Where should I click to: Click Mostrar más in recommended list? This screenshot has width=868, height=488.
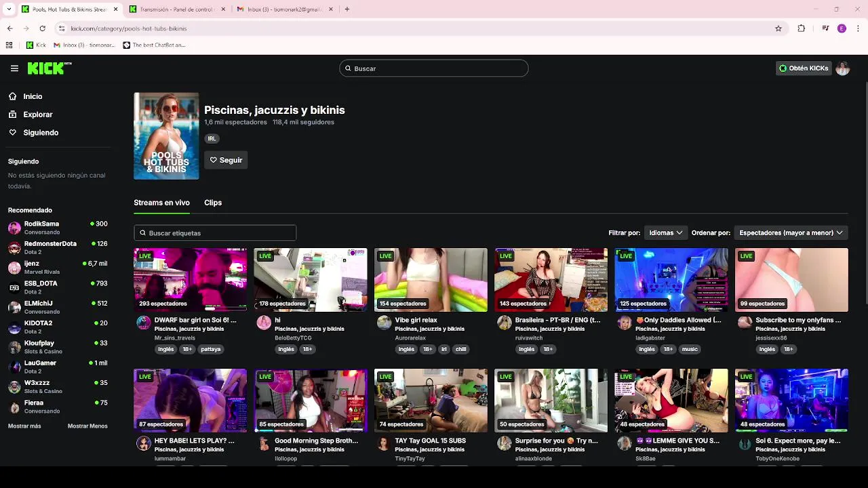point(24,426)
